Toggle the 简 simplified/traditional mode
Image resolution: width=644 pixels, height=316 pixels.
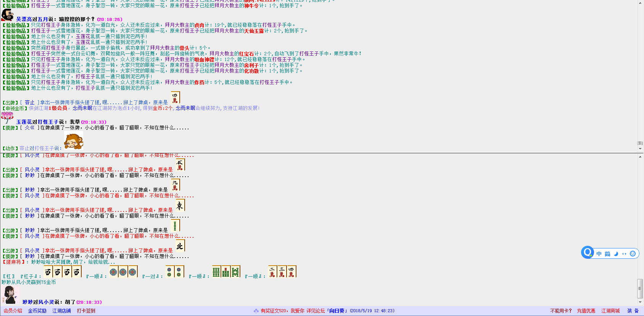click(607, 254)
